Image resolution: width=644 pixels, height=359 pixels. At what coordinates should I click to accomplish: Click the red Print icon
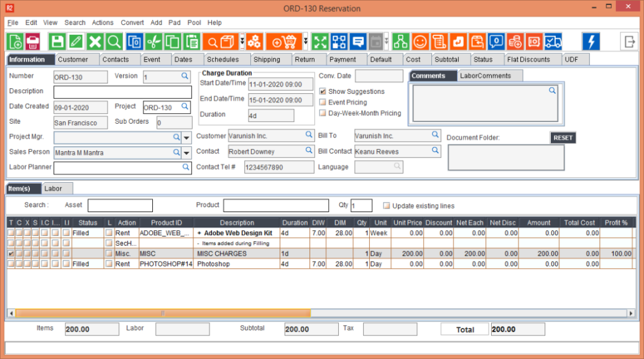tap(33, 42)
